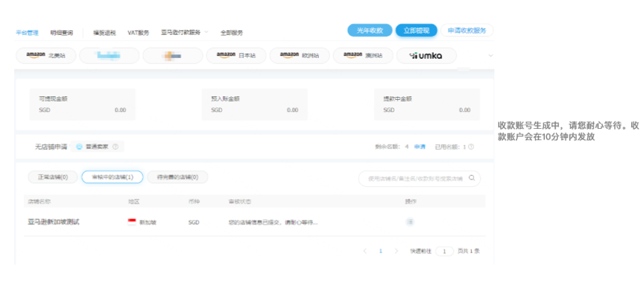The height and width of the screenshot is (298, 644).
Task: Open the help icon beside 已用名额
Action: tap(471, 147)
